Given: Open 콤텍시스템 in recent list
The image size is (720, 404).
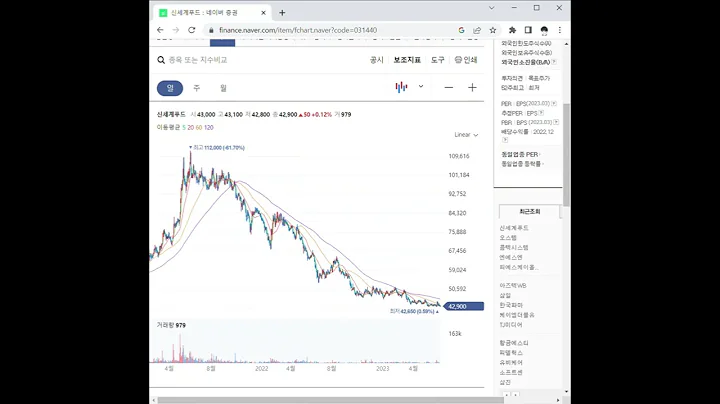Looking at the screenshot, I should click(x=514, y=247).
